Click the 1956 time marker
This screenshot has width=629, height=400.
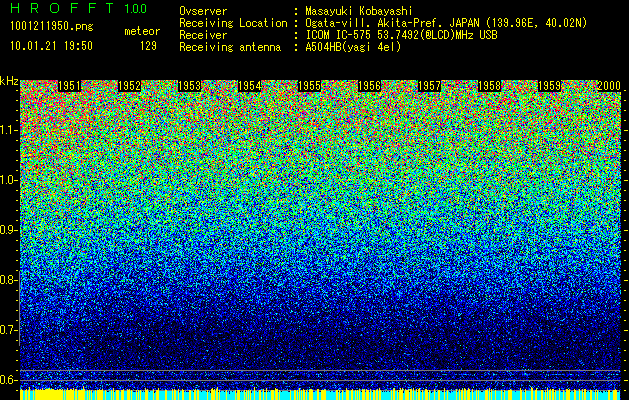(x=369, y=86)
